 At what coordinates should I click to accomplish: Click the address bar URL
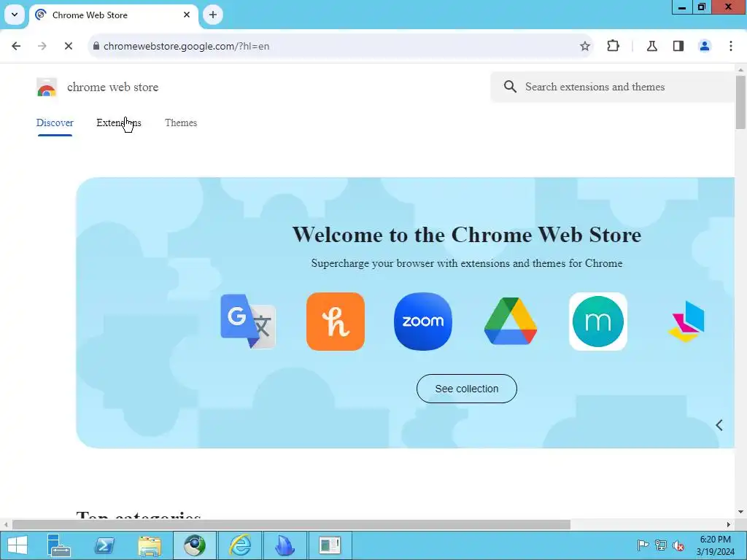click(x=186, y=46)
